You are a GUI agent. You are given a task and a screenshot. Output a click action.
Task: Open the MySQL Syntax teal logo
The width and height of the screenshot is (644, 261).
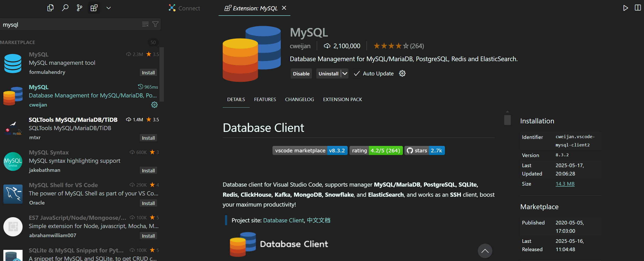[13, 161]
